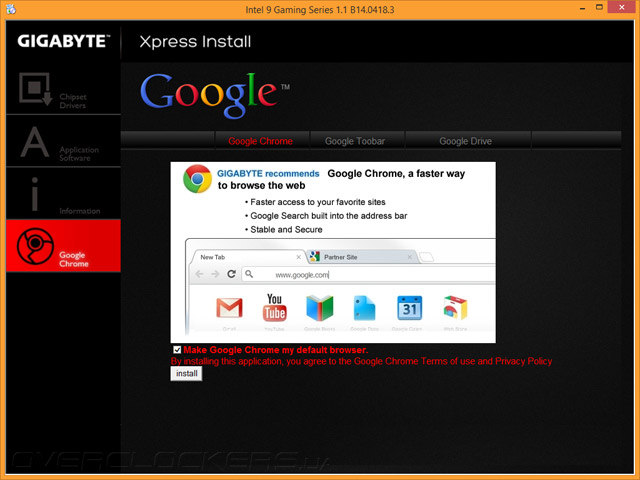Switch to the Google Drive tab
640x480 pixels.
pos(468,141)
